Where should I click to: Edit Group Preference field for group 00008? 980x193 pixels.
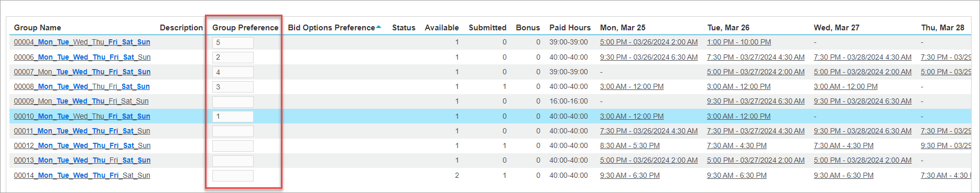point(233,87)
